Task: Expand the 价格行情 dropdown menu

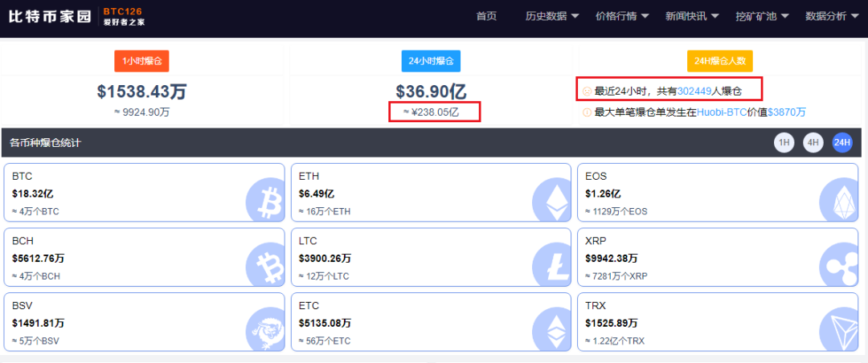Action: click(x=621, y=16)
